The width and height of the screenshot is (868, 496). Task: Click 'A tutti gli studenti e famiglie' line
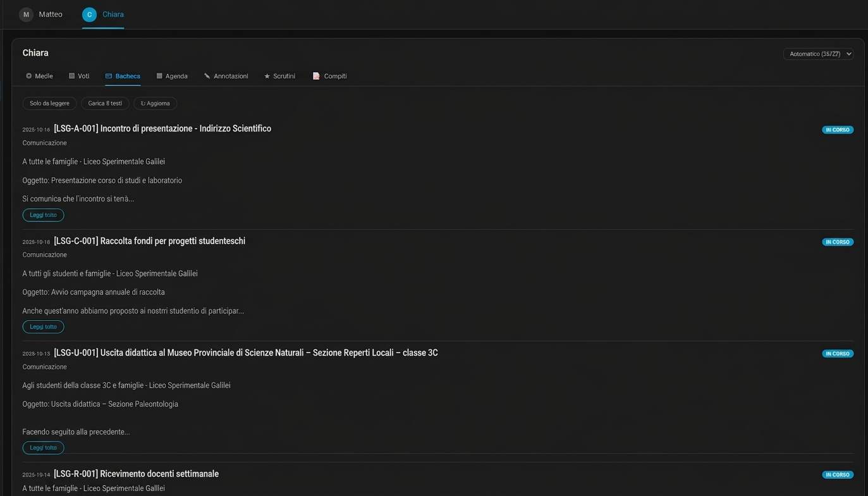(x=110, y=273)
